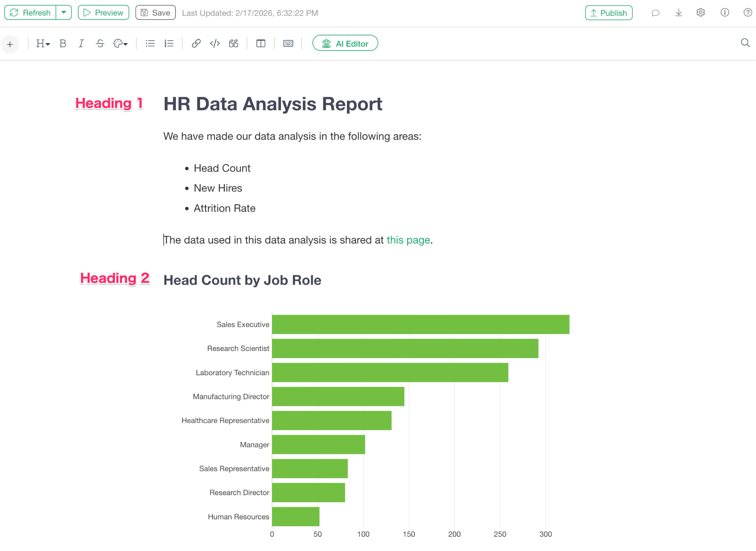Screen dimensions: 756x551
Task: Insert a bulleted list
Action: [150, 44]
